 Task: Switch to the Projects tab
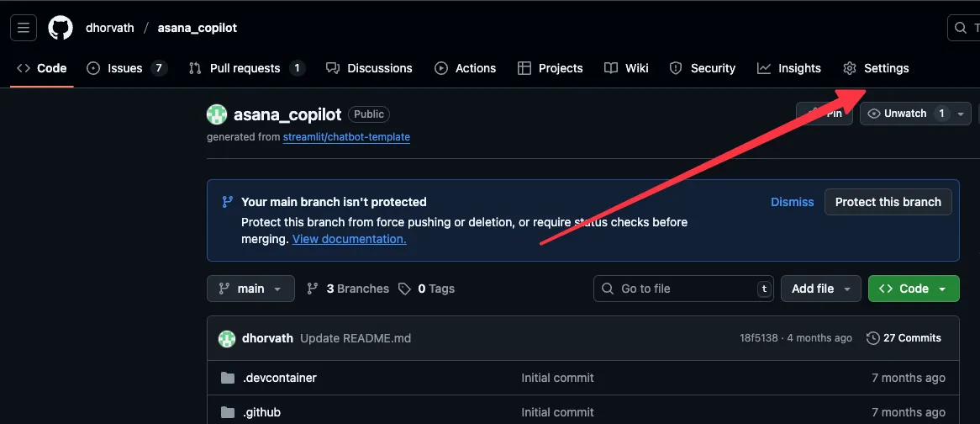pyautogui.click(x=550, y=68)
